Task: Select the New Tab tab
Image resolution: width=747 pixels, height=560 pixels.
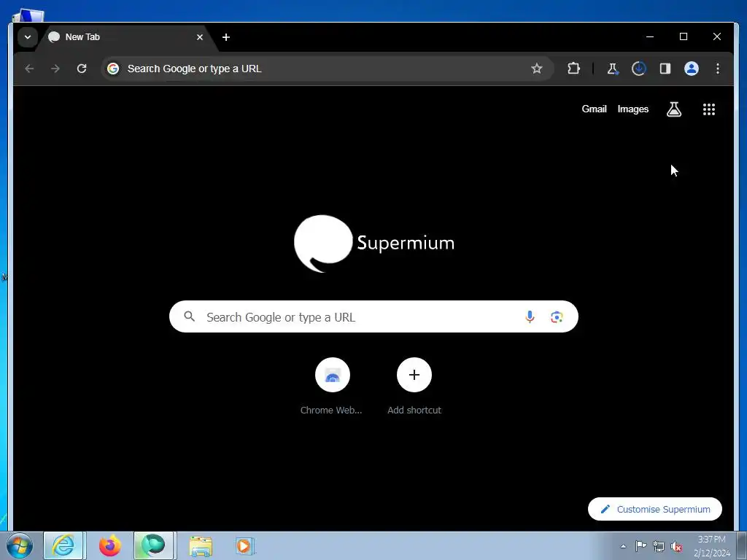Action: tap(126, 37)
